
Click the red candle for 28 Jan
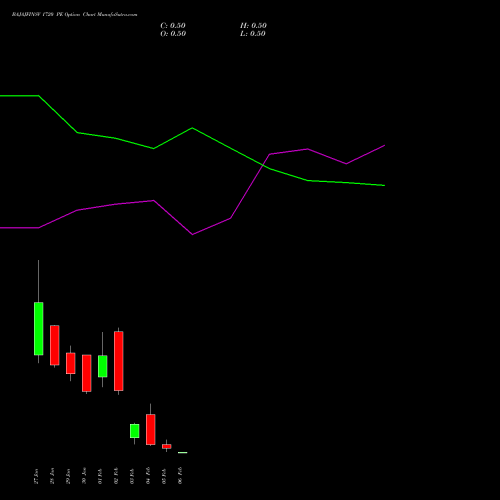55,345
